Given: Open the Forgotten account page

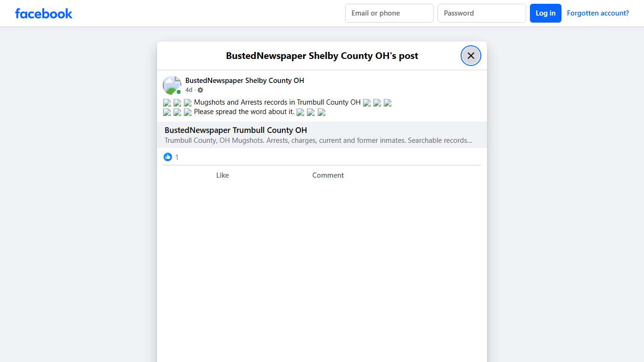Looking at the screenshot, I should click(598, 13).
